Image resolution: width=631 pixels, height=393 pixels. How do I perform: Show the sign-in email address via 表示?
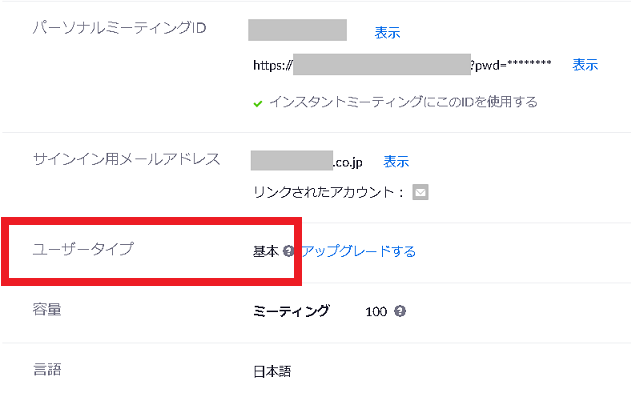(x=396, y=162)
